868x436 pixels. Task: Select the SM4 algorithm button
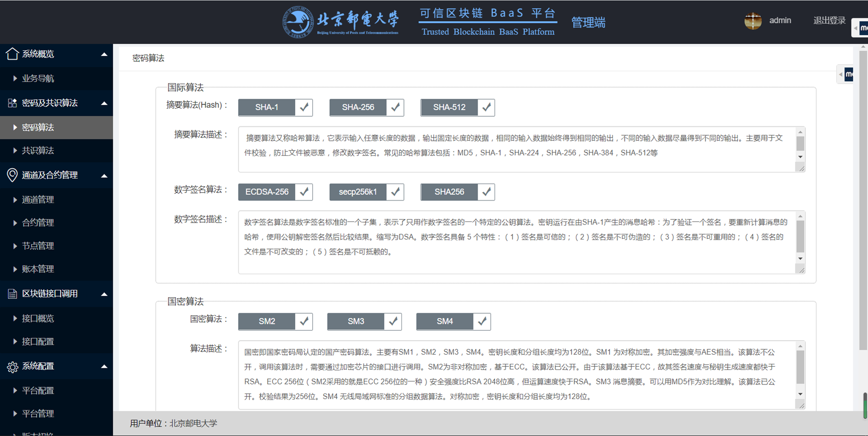click(x=445, y=321)
